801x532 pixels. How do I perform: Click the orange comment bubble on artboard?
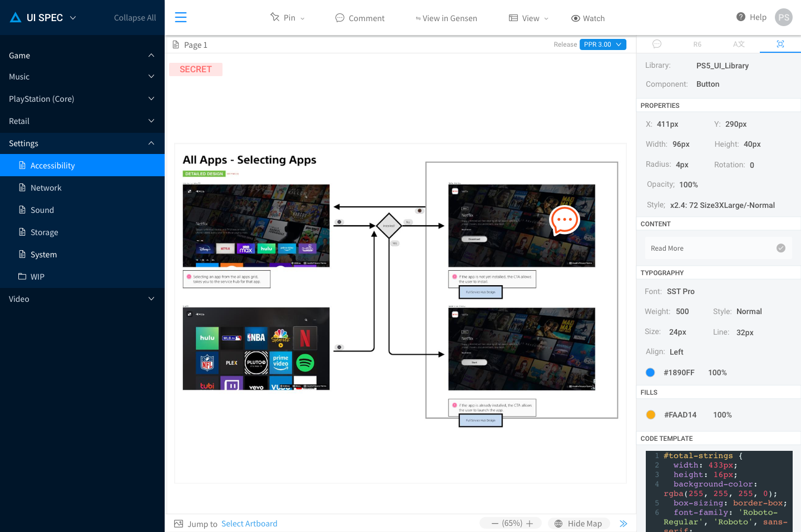(x=565, y=220)
